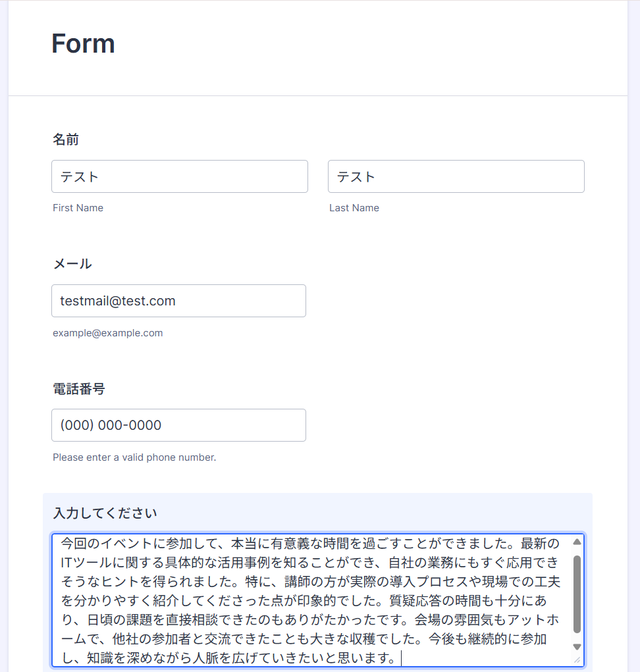The width and height of the screenshot is (640, 672).
Task: Click the 電話番号 field label
Action: 79,389
